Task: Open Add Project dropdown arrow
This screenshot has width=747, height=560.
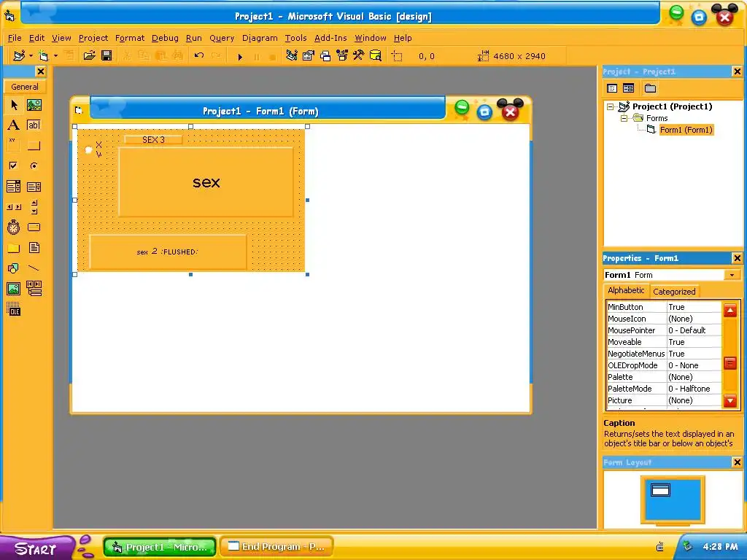Action: pos(31,55)
